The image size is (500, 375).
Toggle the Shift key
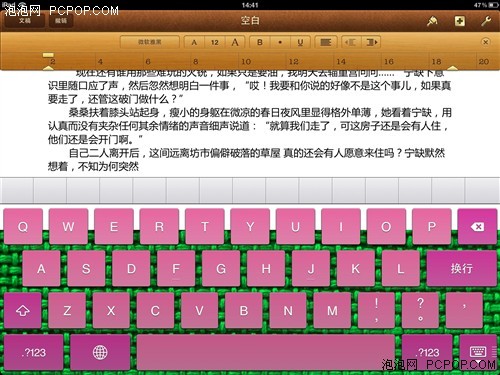(x=23, y=310)
